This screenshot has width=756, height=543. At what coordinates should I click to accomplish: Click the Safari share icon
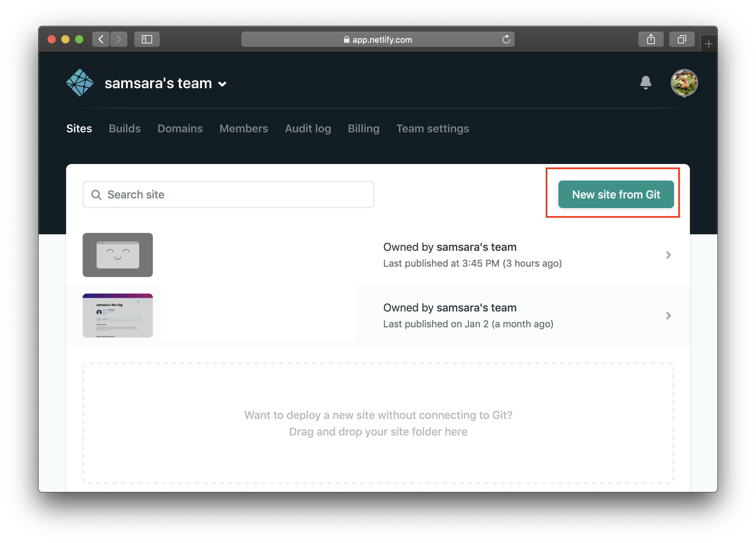651,39
